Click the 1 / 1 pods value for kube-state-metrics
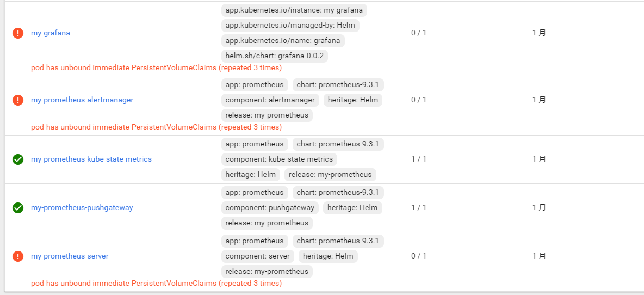644x295 pixels. [419, 159]
